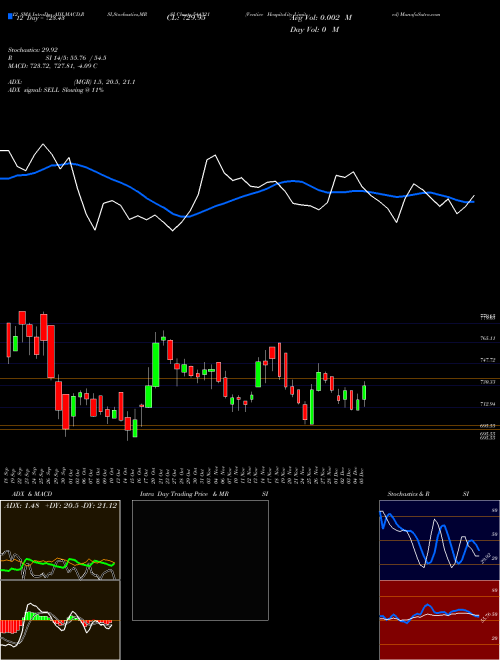The image size is (500, 660).
Task: Click the 730.33 price axis label
Action: tap(488, 382)
